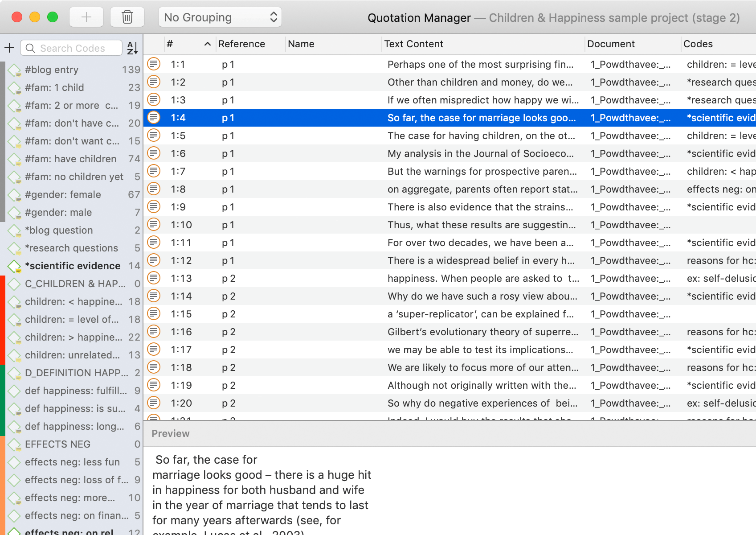Create a new quotation with the plus toolbar icon
The image size is (756, 535).
[x=86, y=17]
